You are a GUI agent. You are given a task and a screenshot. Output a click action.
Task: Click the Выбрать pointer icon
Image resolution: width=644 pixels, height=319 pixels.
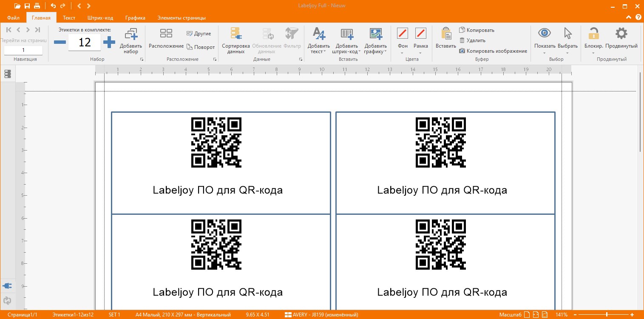568,33
